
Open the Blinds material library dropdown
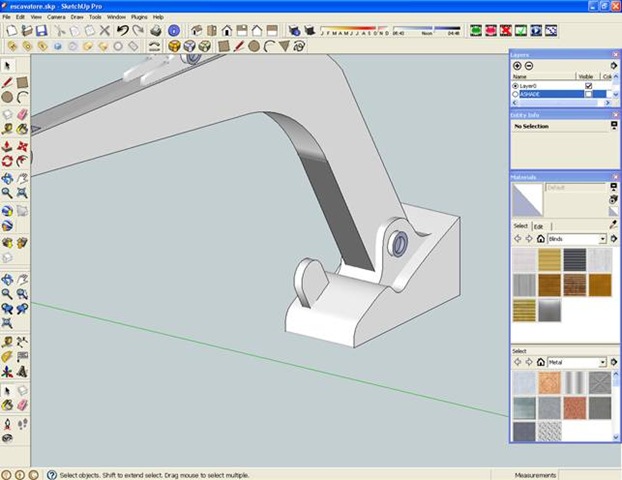point(603,239)
